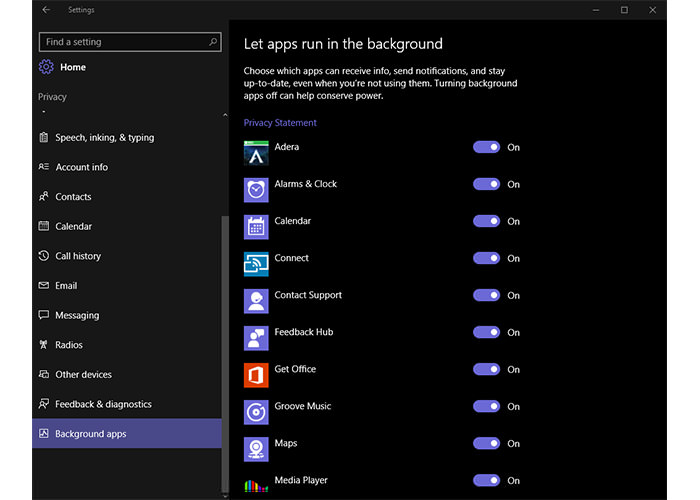Click the Alarms & Clock app icon
The width and height of the screenshot is (700, 500).
pyautogui.click(x=256, y=190)
